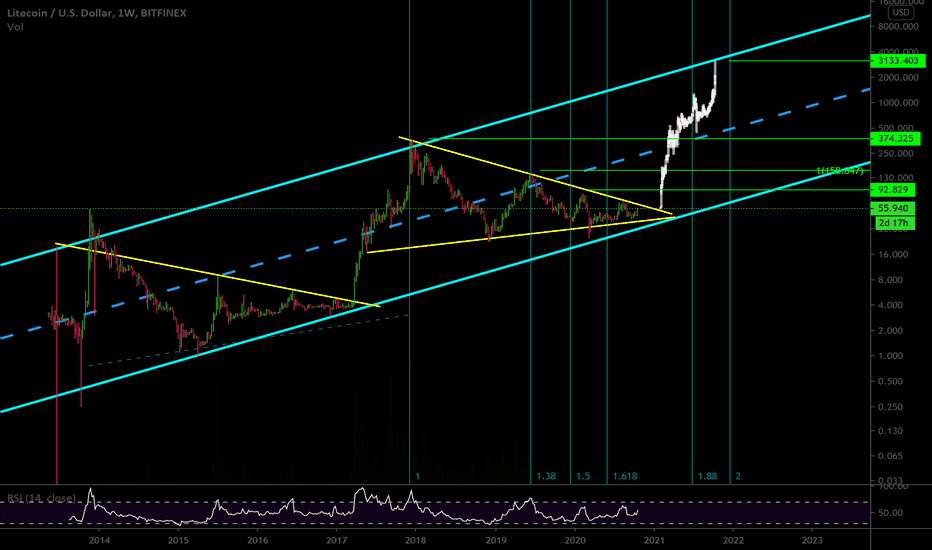This screenshot has height=550, width=932.
Task: Click the 1.000 price axis value
Action: [x=890, y=356]
